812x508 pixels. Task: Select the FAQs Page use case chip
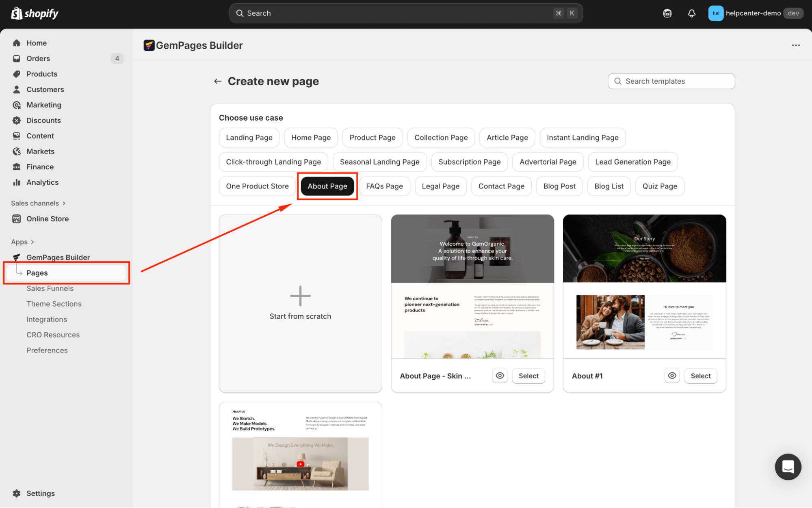click(384, 186)
